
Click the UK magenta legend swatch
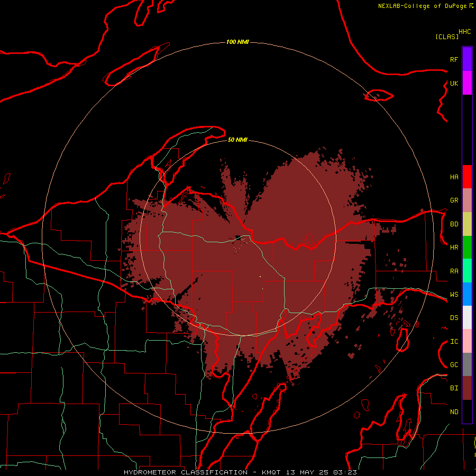[x=467, y=83]
